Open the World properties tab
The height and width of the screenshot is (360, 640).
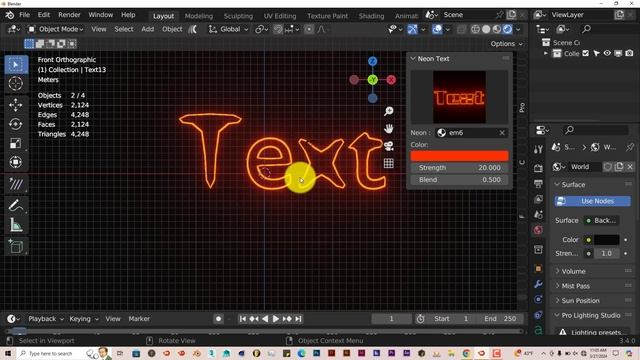(x=538, y=230)
